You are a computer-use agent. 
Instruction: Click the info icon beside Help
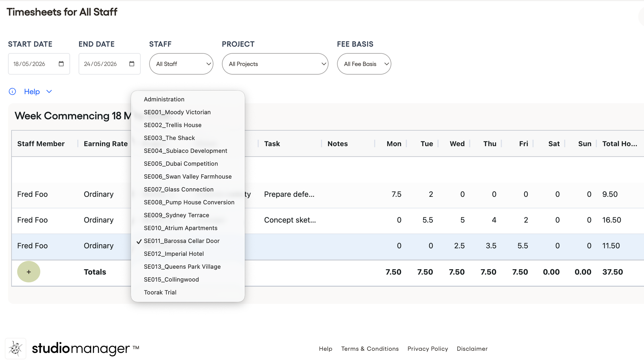[12, 92]
